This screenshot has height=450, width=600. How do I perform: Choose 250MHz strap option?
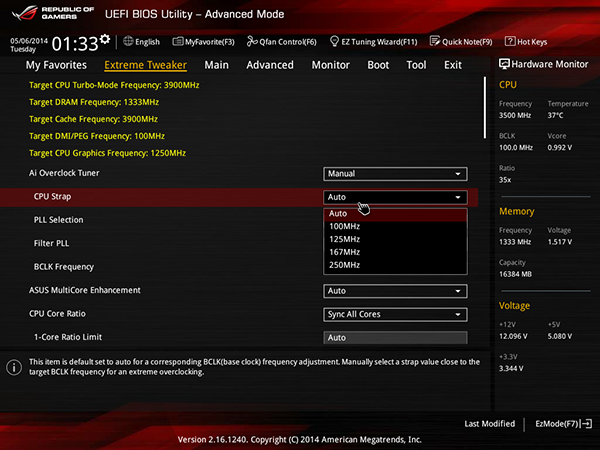pos(395,265)
